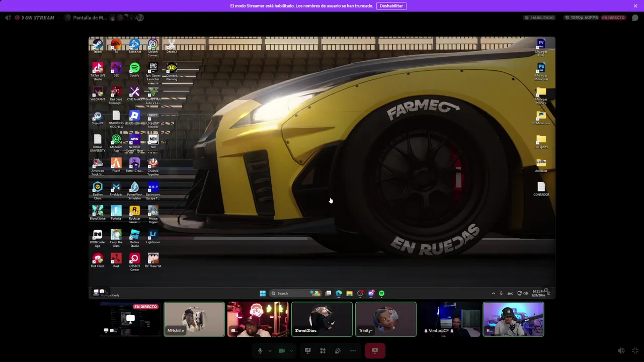Open the soundboard button
Image resolution: width=644 pixels, height=362 pixels.
[x=338, y=350]
